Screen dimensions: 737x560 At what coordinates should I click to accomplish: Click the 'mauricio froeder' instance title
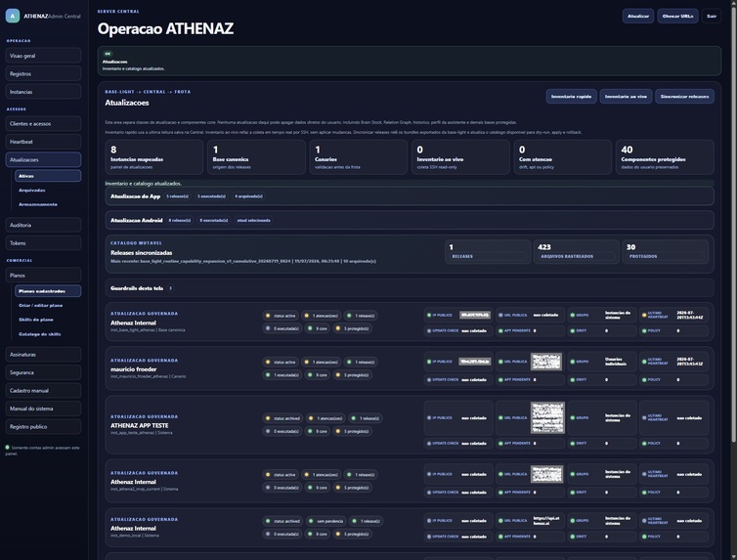tap(134, 369)
